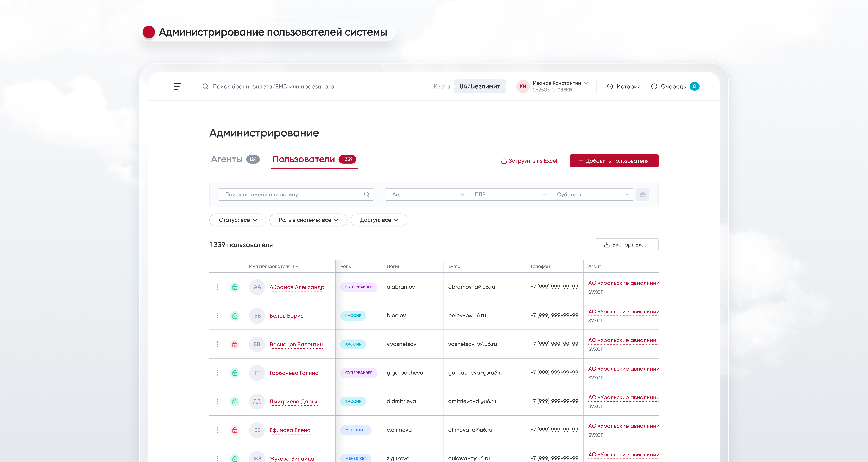Click Загрузить из Excel link
The width and height of the screenshot is (868, 462).
(x=529, y=161)
